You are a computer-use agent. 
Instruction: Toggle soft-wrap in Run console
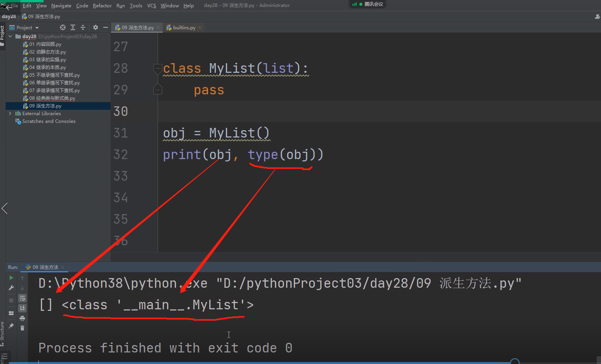[22, 298]
